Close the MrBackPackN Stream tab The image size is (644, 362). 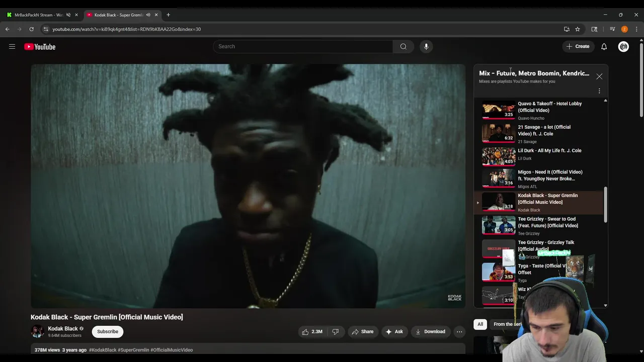click(x=76, y=15)
